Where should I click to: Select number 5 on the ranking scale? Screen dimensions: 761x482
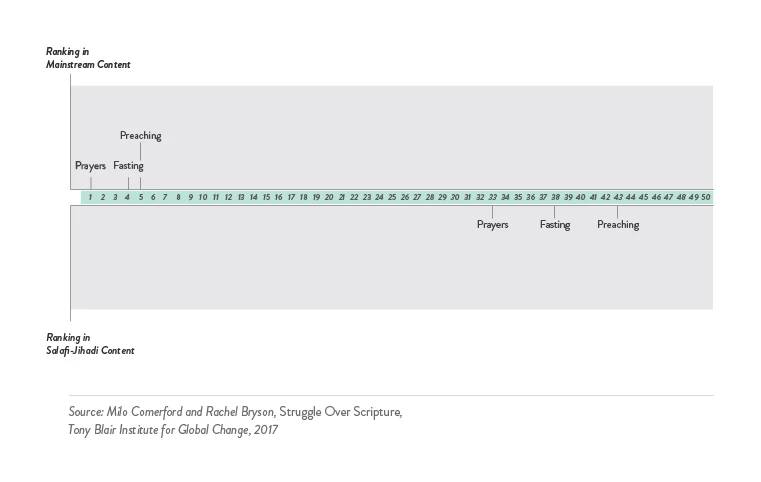[x=140, y=197]
